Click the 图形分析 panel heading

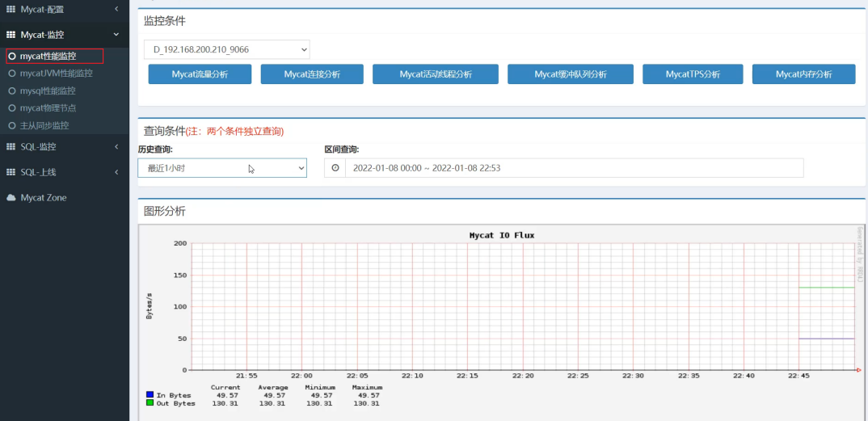click(x=165, y=211)
